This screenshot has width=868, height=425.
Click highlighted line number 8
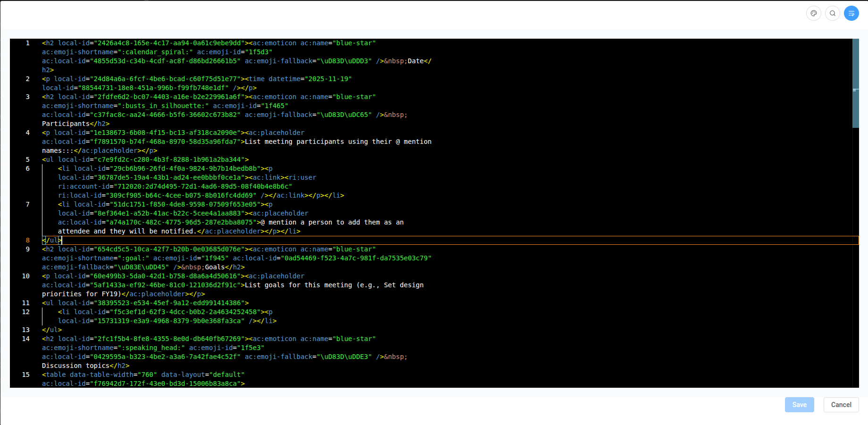(x=28, y=240)
